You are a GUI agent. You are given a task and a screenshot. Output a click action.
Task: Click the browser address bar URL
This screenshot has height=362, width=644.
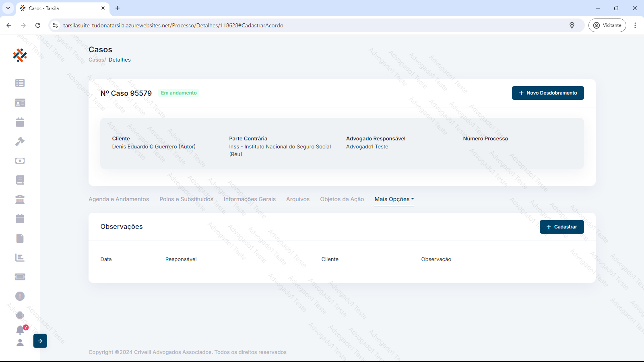pos(173,25)
